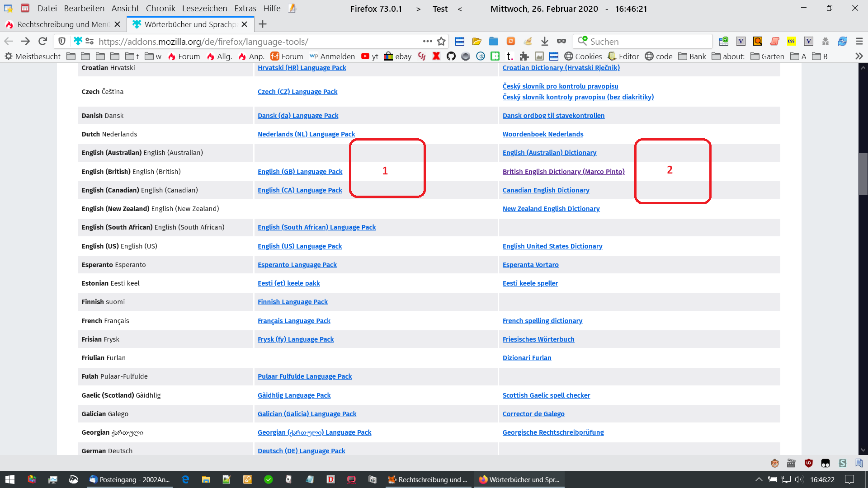Image resolution: width=868 pixels, height=488 pixels.
Task: Bookmark this page with star icon
Action: [x=441, y=42]
